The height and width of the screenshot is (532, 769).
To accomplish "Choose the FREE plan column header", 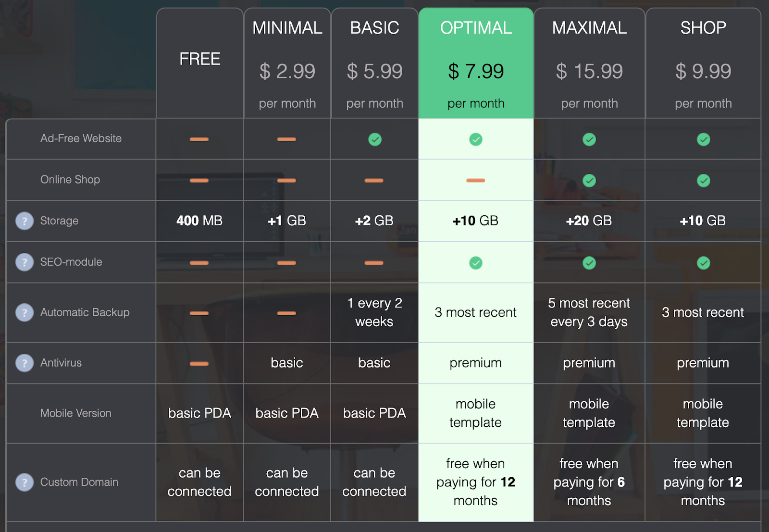I will pos(200,59).
